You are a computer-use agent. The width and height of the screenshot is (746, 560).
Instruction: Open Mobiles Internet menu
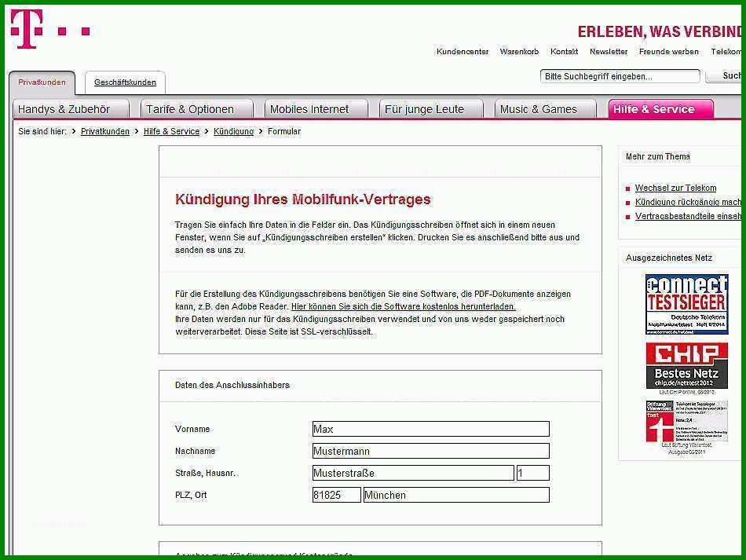[316, 109]
